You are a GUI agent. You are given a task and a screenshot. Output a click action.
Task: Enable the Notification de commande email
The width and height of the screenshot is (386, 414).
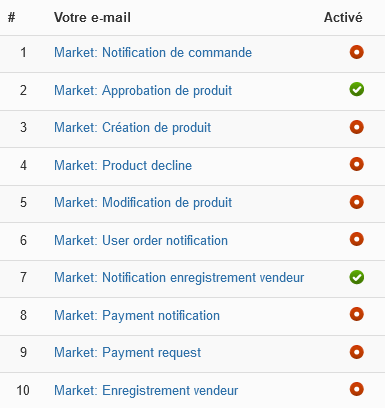[x=356, y=52]
